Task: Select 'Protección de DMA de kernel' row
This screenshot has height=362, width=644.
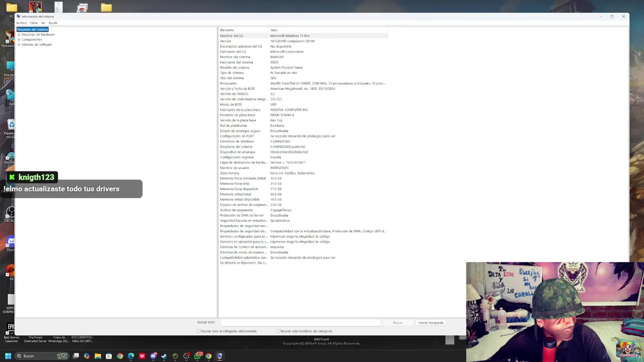Action: tap(303, 215)
